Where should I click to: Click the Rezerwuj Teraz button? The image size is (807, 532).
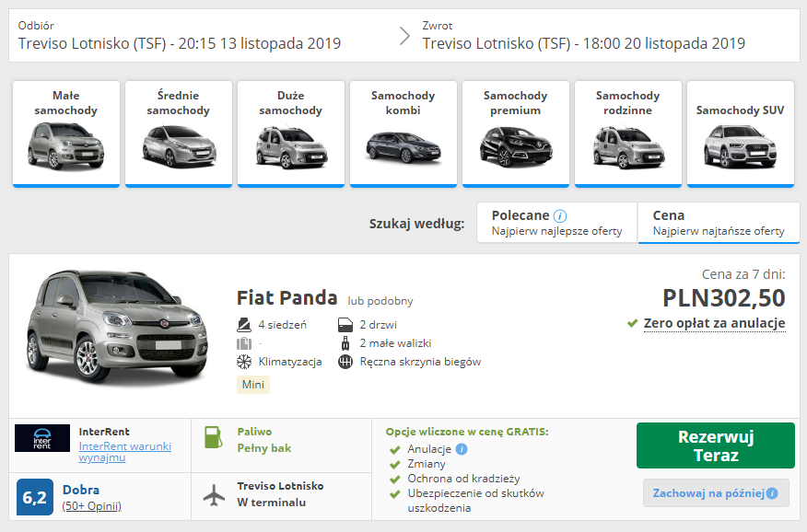[716, 445]
